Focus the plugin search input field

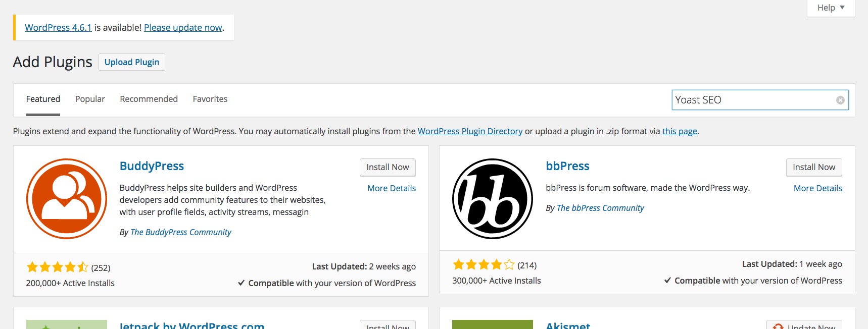pyautogui.click(x=753, y=100)
